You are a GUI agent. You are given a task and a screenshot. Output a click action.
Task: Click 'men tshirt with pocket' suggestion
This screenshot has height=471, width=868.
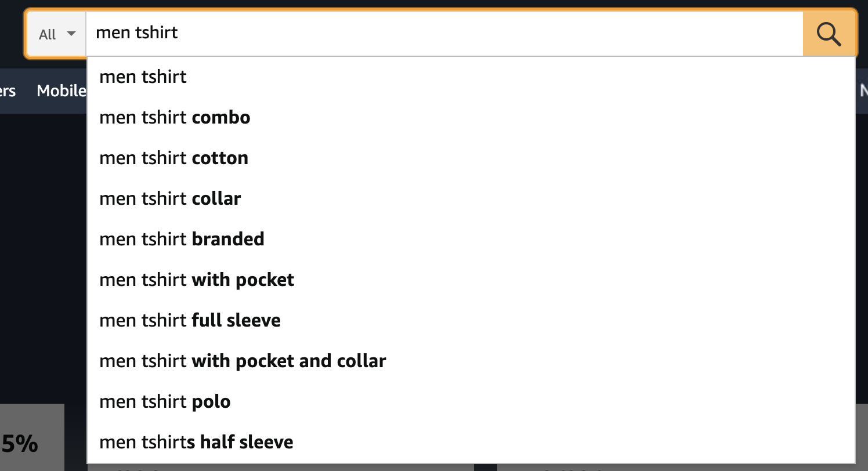(x=197, y=280)
